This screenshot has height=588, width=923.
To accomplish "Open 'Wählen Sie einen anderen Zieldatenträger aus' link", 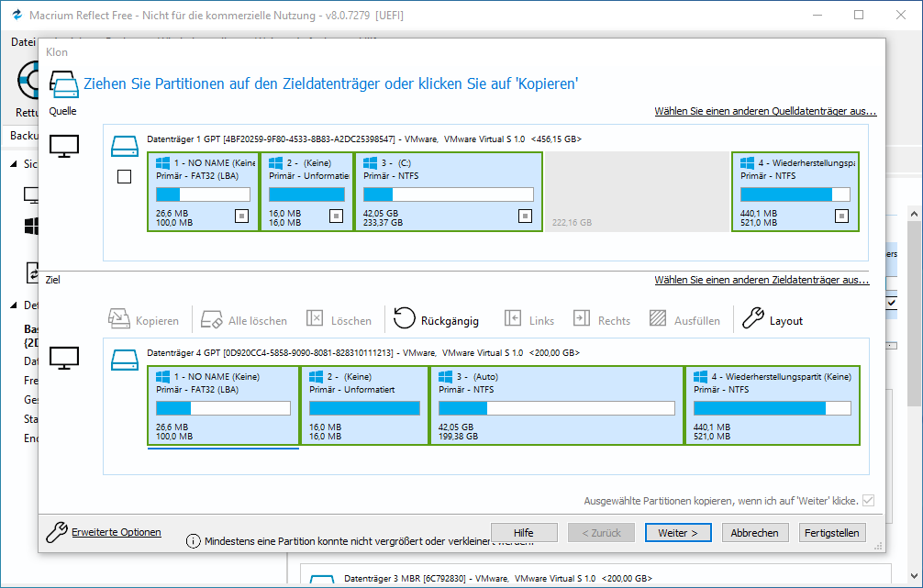I will tap(762, 280).
